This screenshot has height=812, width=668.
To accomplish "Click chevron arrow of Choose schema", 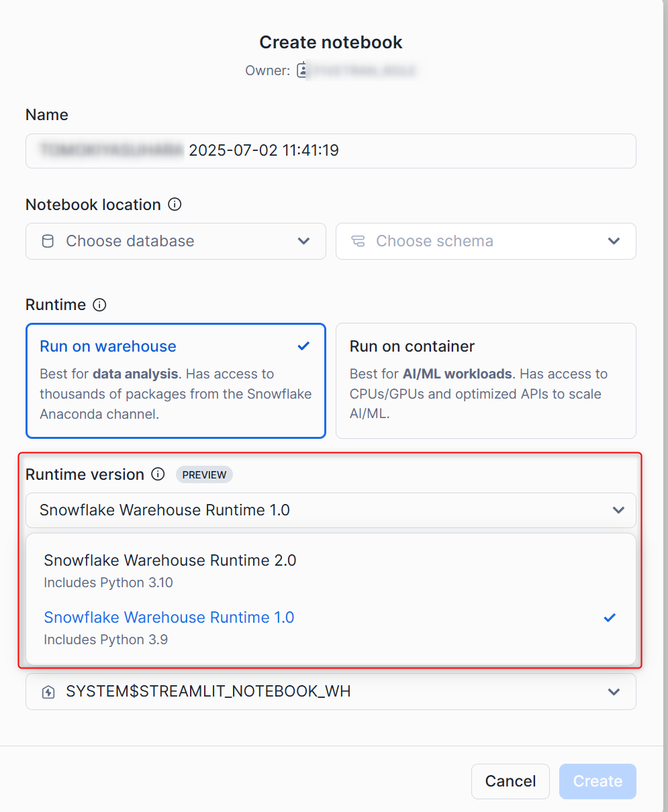I will pos(614,241).
